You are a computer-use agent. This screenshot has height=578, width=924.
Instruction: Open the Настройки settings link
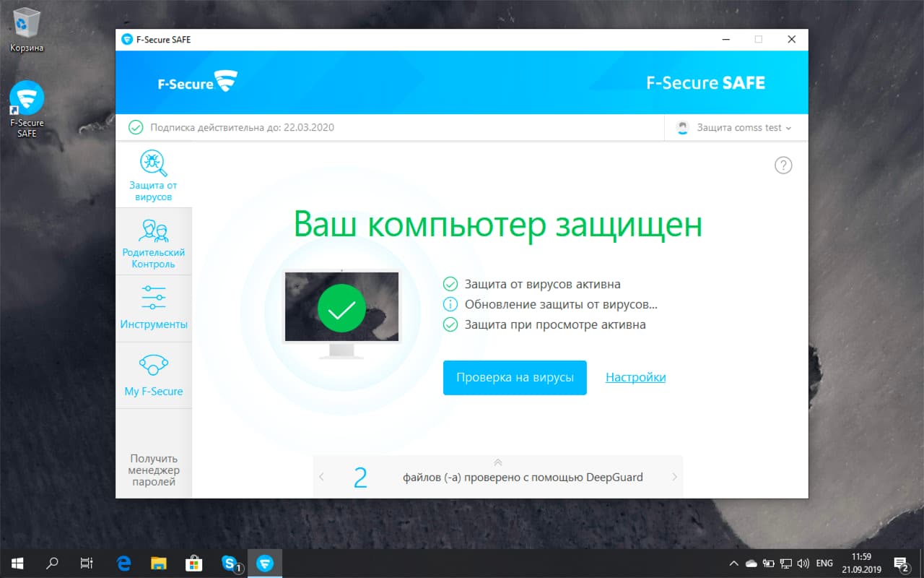(x=635, y=377)
